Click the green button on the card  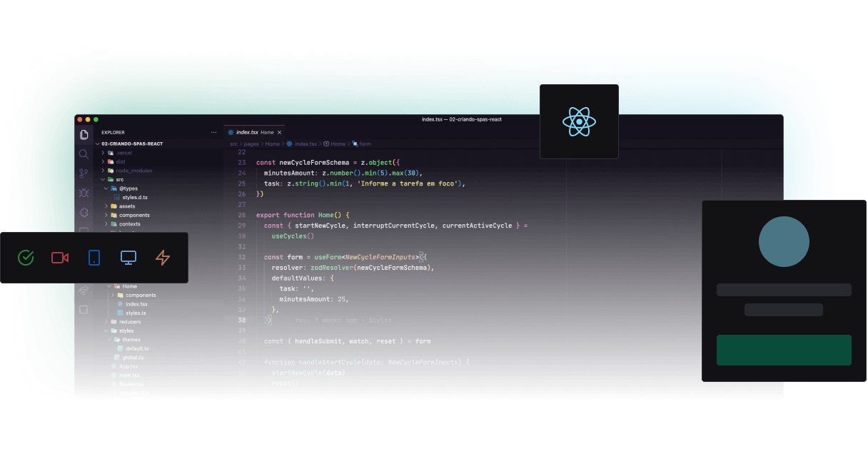(x=784, y=350)
